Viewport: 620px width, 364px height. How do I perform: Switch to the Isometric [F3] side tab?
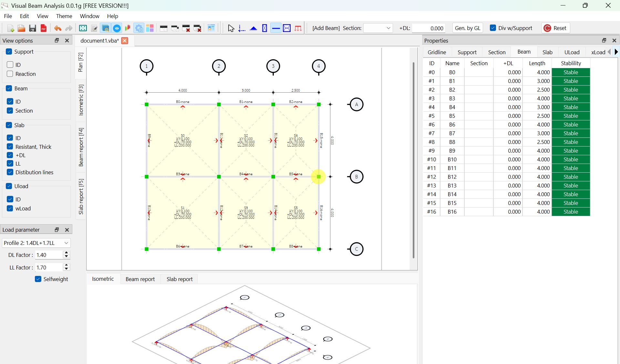pyautogui.click(x=81, y=100)
